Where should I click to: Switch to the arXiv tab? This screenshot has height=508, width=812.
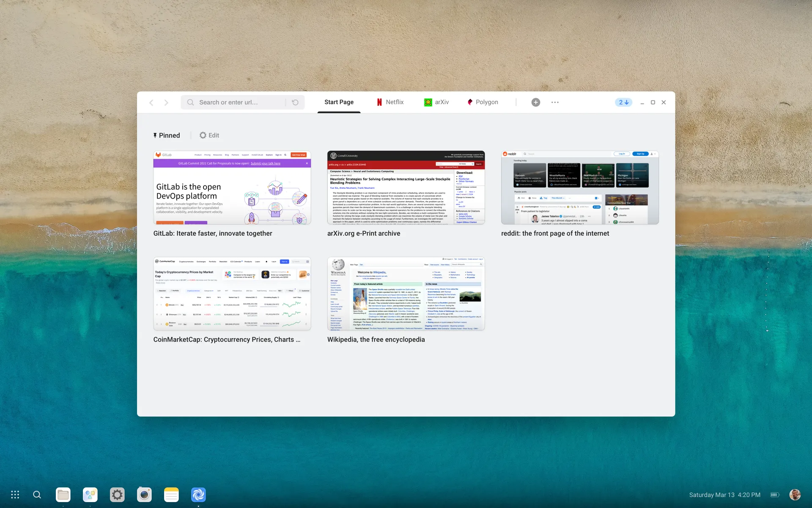[436, 102]
